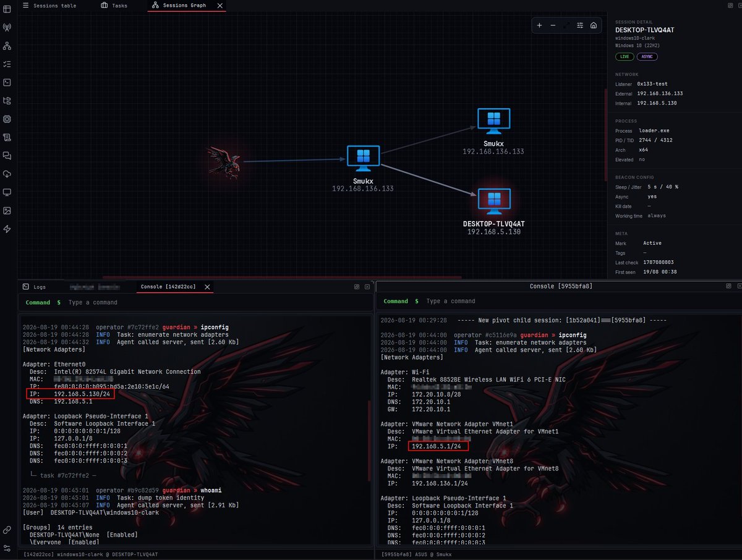Viewport: 742px width, 560px height.
Task: Zoom out the graph with the minus button
Action: 553,25
